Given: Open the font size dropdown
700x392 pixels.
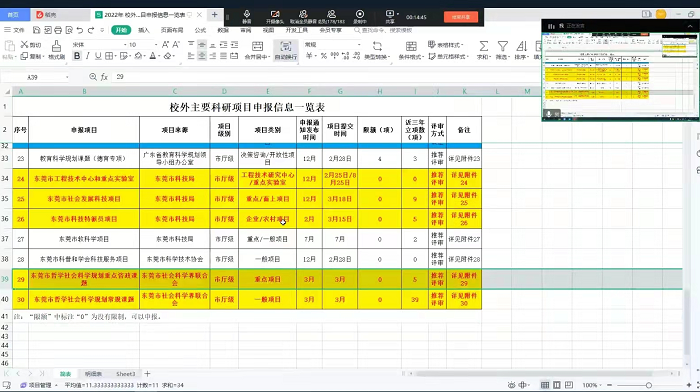Looking at the screenshot, I should pos(143,45).
